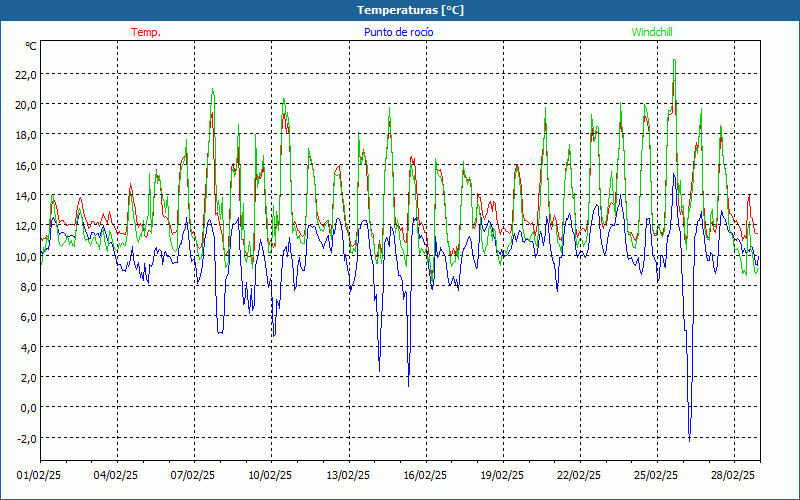Click the 10/02/25 date label
The height and width of the screenshot is (500, 800).
pos(270,475)
